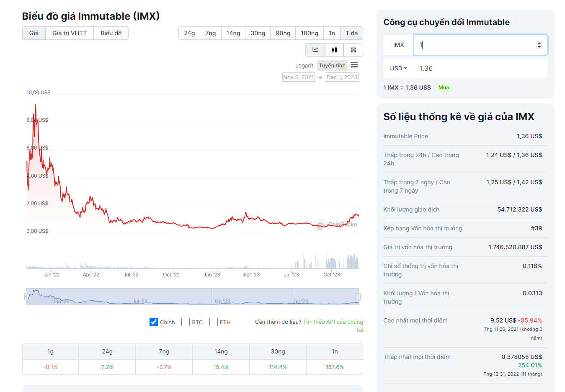Click the Mua buy button
This screenshot has height=392, width=565.
444,88
